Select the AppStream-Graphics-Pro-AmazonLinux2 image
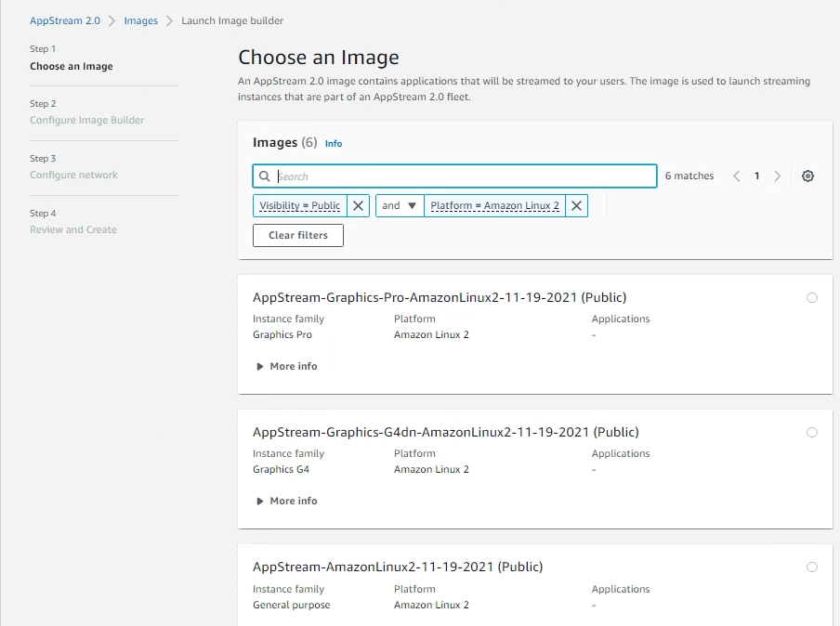Screen dimensions: 840x626 [x=812, y=297]
